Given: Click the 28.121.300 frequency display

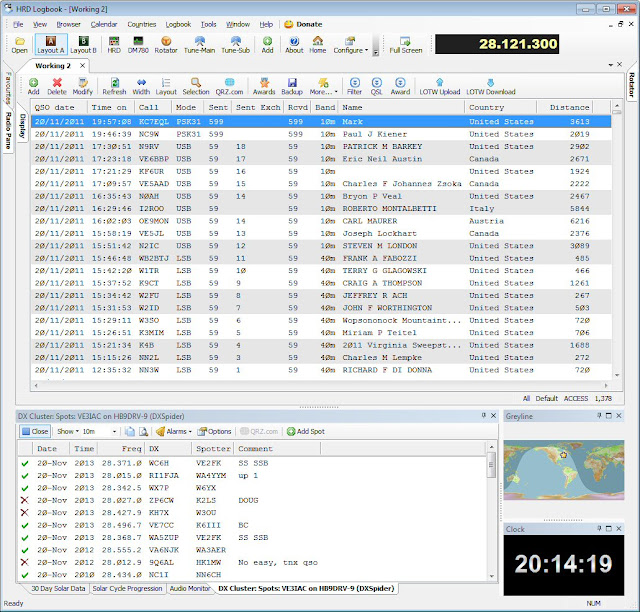Looking at the screenshot, I should coord(497,44).
